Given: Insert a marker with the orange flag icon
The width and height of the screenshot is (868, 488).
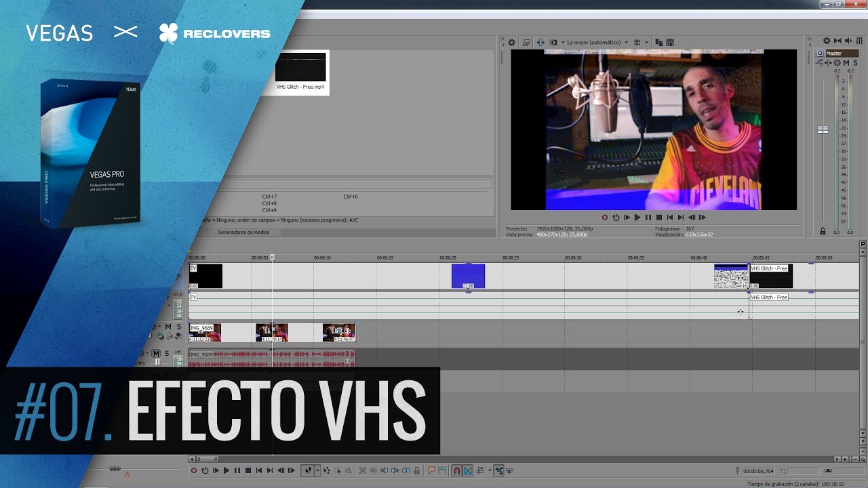Looking at the screenshot, I should (431, 470).
